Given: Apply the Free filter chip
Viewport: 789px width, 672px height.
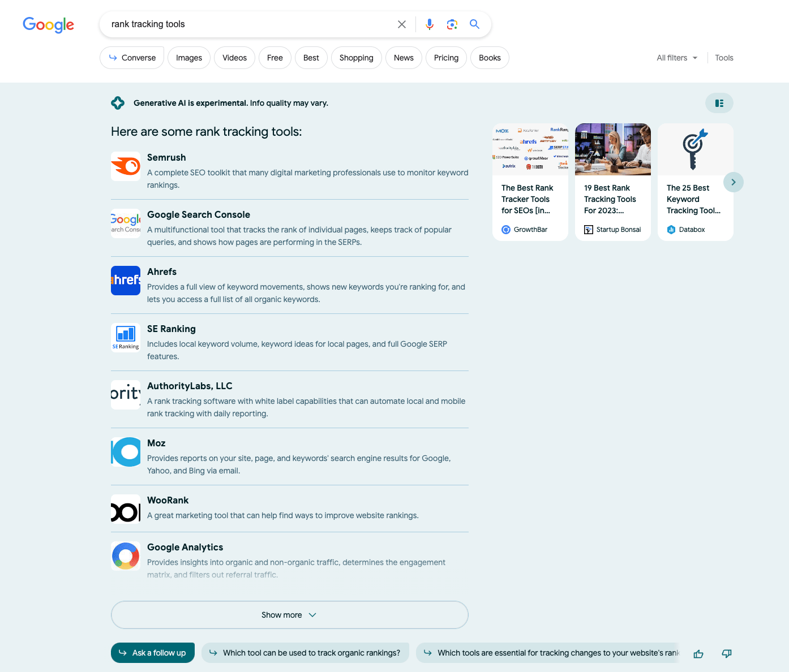Looking at the screenshot, I should point(275,58).
